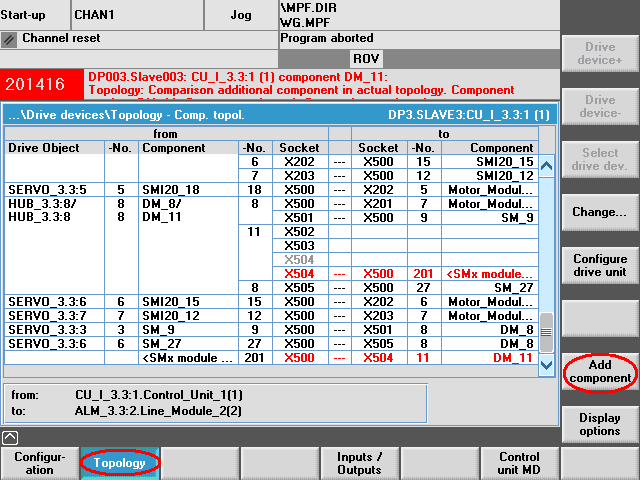The width and height of the screenshot is (640, 480).
Task: Select the red X504 socket cell
Action: coord(300,274)
